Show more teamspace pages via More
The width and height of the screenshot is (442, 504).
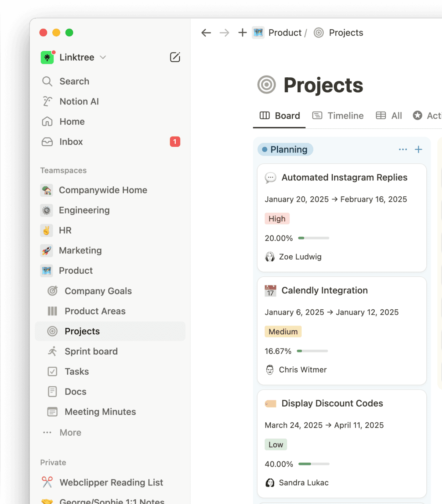pos(70,432)
